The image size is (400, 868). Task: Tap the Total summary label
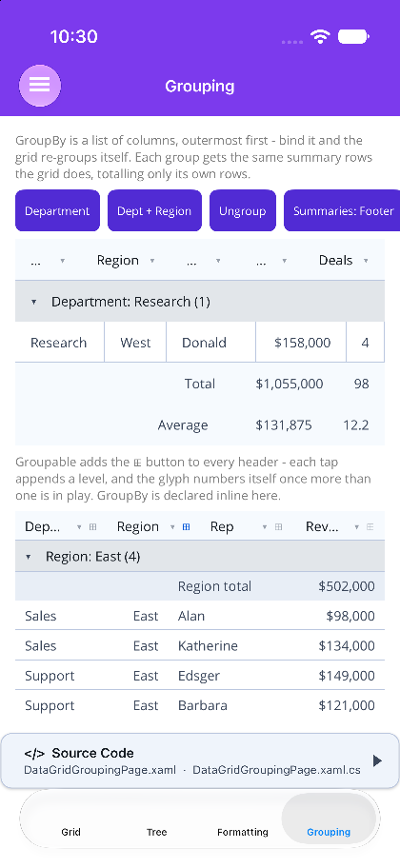pos(199,385)
